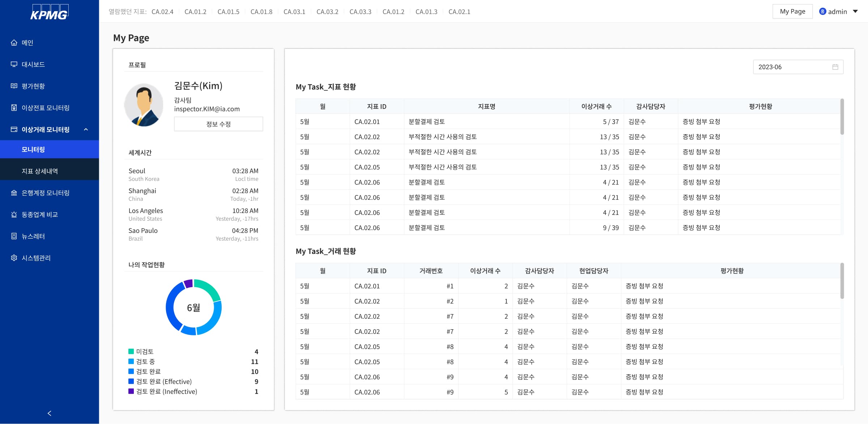The width and height of the screenshot is (868, 424).
Task: Click the monitor icon for 대시보드
Action: (14, 64)
